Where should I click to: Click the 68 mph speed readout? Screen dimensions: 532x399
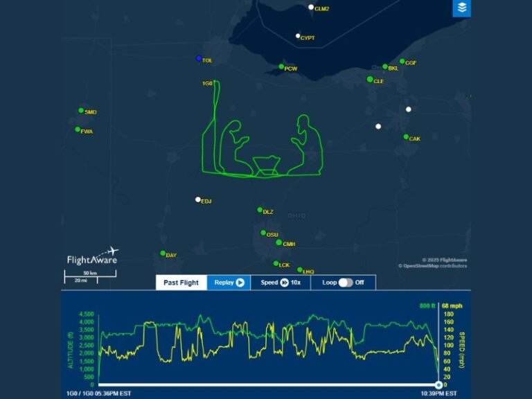452,305
